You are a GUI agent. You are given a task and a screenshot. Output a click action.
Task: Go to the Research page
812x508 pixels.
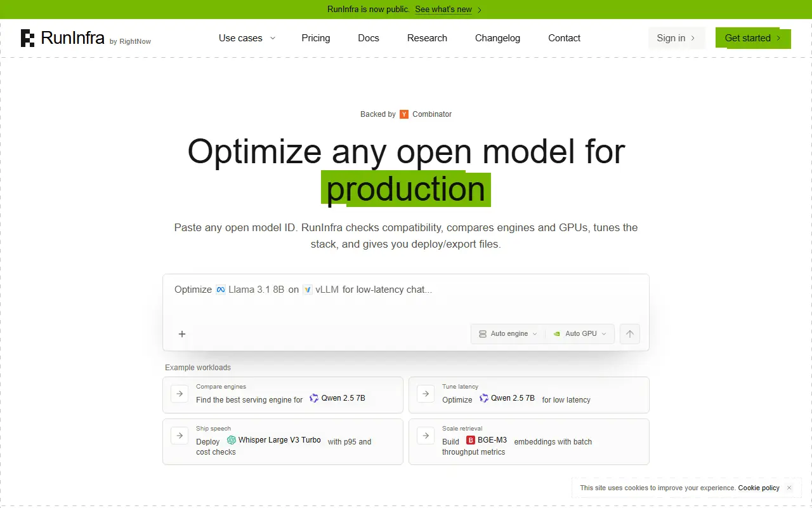click(427, 38)
